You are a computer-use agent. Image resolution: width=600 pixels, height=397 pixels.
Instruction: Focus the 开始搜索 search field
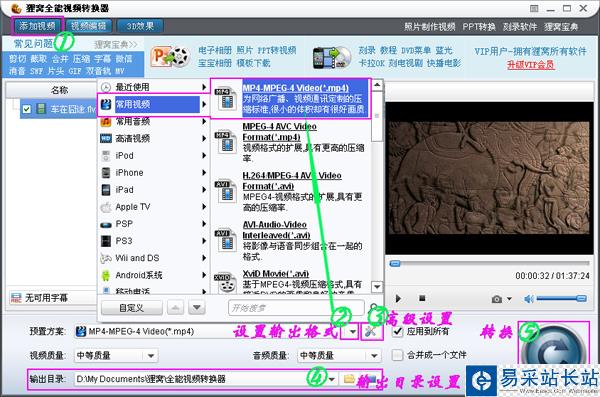pos(296,308)
